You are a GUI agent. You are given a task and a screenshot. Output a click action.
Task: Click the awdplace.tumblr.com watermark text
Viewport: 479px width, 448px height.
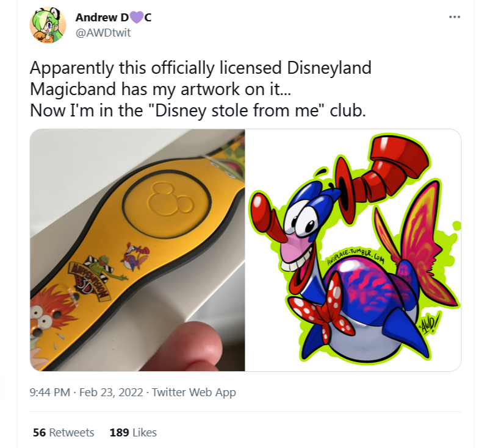[x=355, y=257]
